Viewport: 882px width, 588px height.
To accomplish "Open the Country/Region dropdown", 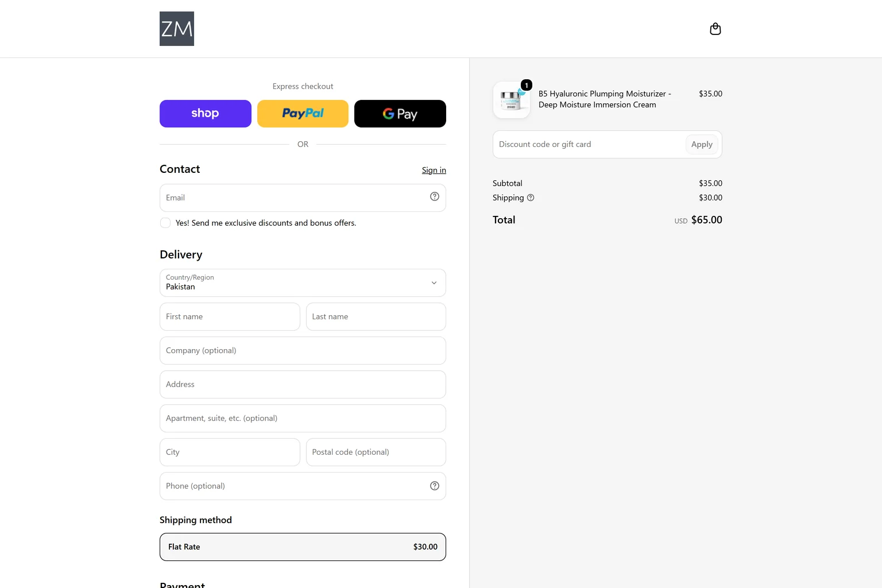I will [303, 283].
